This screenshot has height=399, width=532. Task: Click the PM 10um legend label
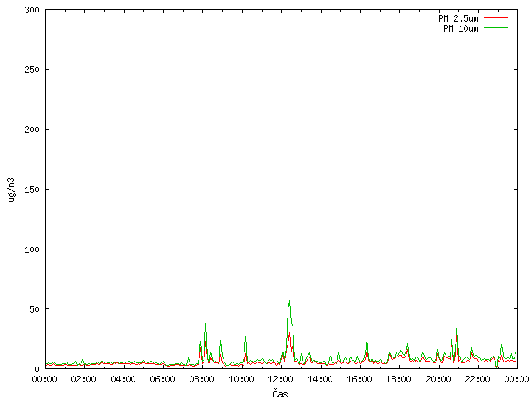461,28
